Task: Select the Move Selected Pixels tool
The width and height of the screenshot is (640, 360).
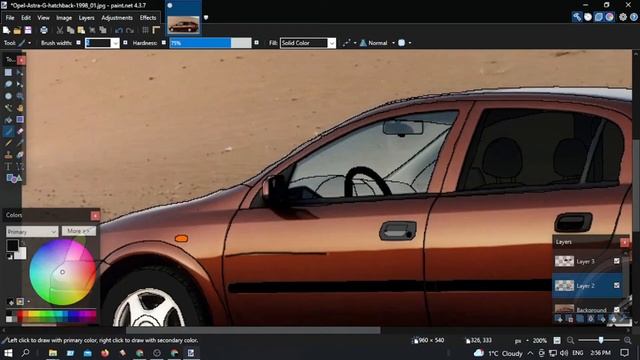Action: [x=20, y=73]
